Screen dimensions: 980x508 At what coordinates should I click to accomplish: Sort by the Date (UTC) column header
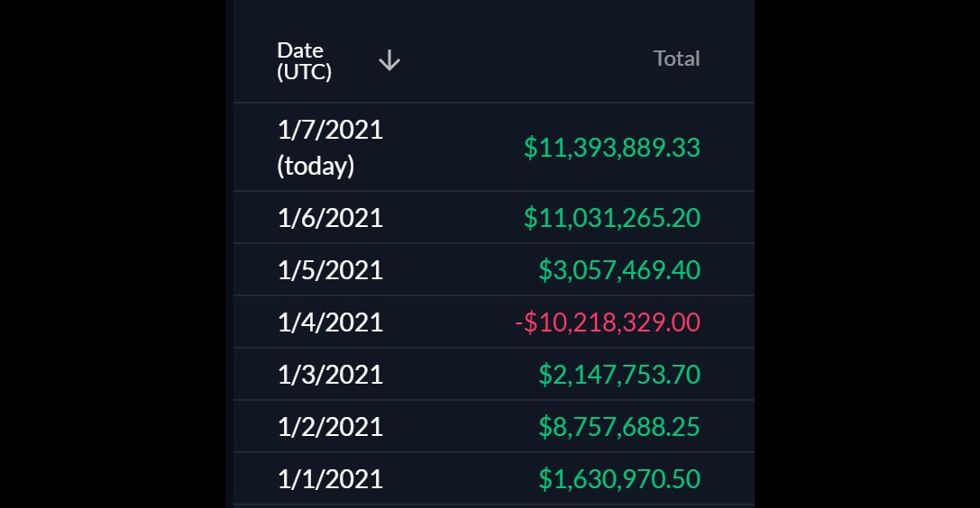point(305,60)
